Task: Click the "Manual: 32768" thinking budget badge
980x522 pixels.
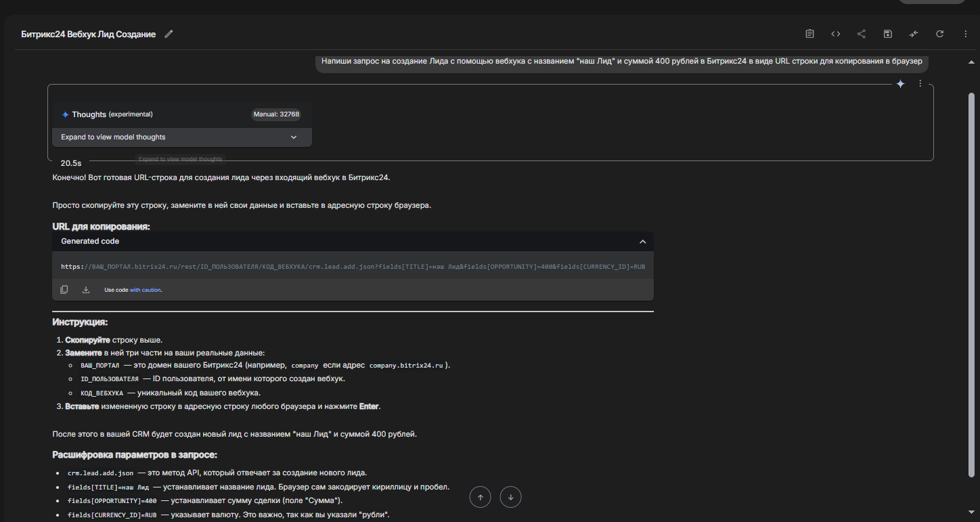Action: (x=276, y=114)
